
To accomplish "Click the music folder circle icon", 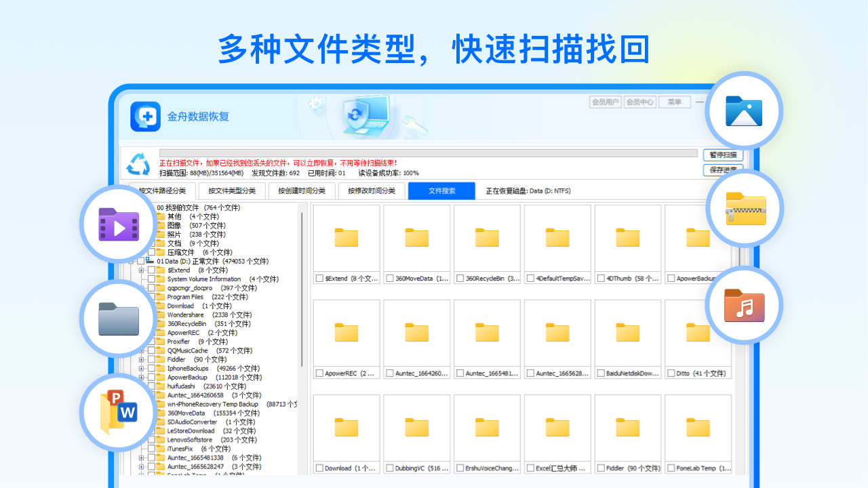I will [744, 305].
